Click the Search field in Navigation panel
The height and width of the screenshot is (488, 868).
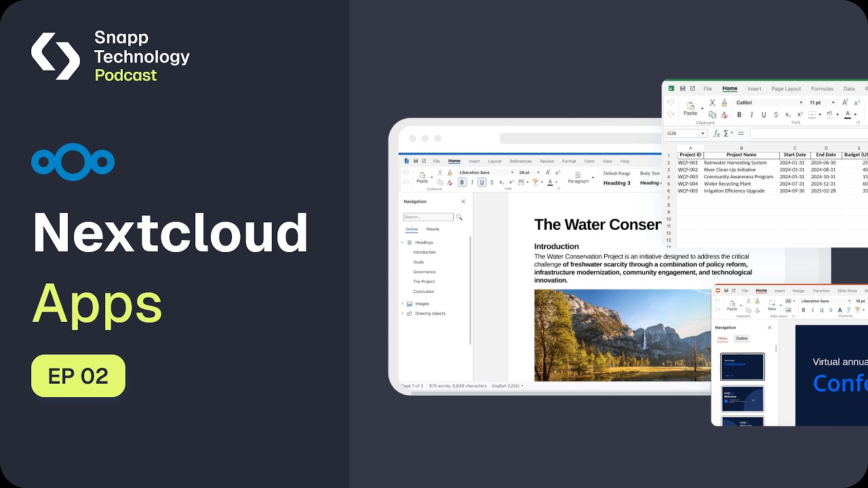pos(429,218)
